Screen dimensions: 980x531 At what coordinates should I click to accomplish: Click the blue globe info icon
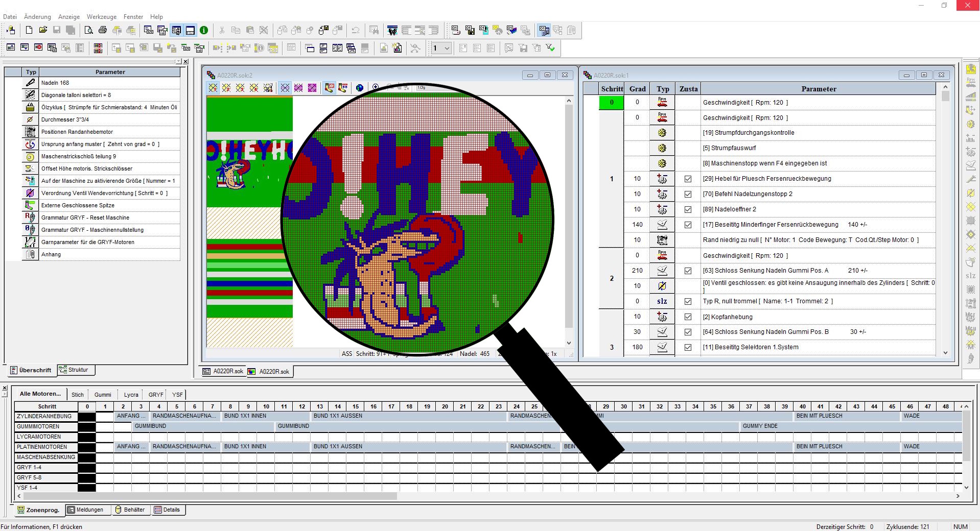point(360,88)
